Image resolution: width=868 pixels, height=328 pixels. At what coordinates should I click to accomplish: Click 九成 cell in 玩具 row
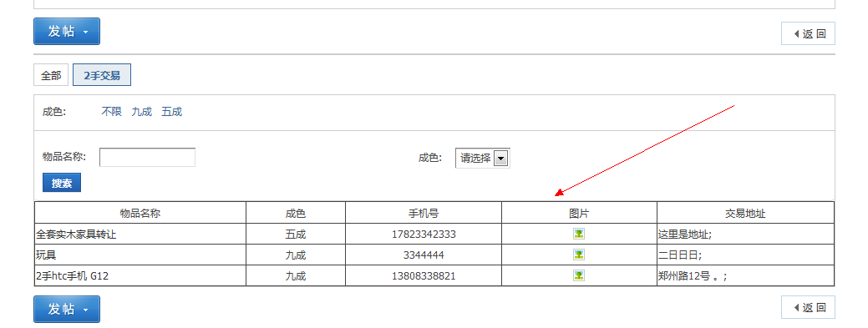pos(296,255)
